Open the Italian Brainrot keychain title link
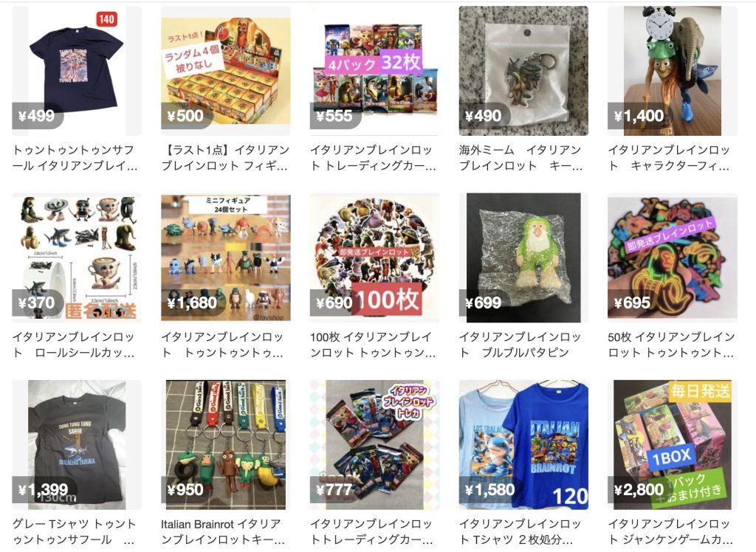The image size is (756, 552). click(x=223, y=531)
